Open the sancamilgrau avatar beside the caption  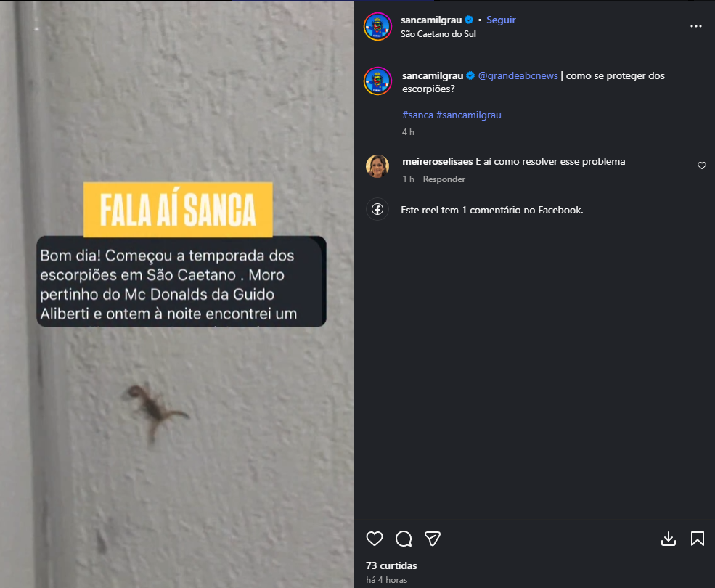coord(377,81)
